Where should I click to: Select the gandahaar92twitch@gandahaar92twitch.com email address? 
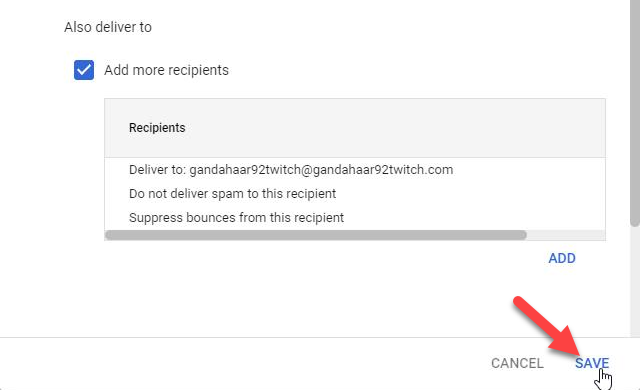click(321, 170)
